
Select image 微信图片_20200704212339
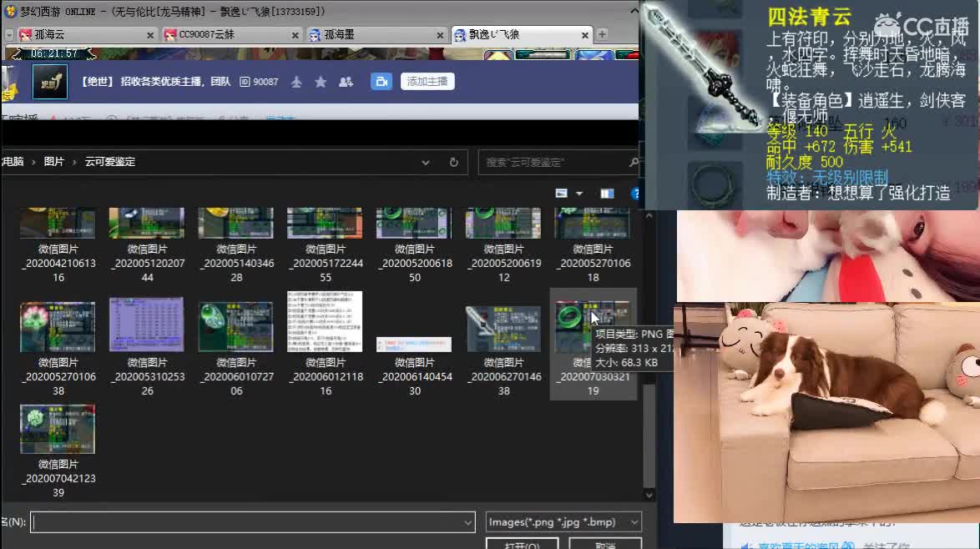tap(58, 451)
